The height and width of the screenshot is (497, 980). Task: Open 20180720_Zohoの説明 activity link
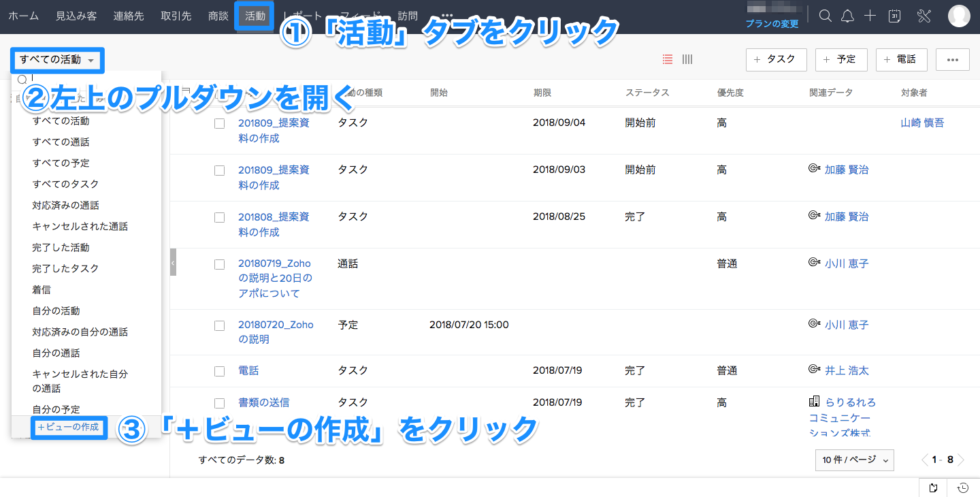pos(276,332)
